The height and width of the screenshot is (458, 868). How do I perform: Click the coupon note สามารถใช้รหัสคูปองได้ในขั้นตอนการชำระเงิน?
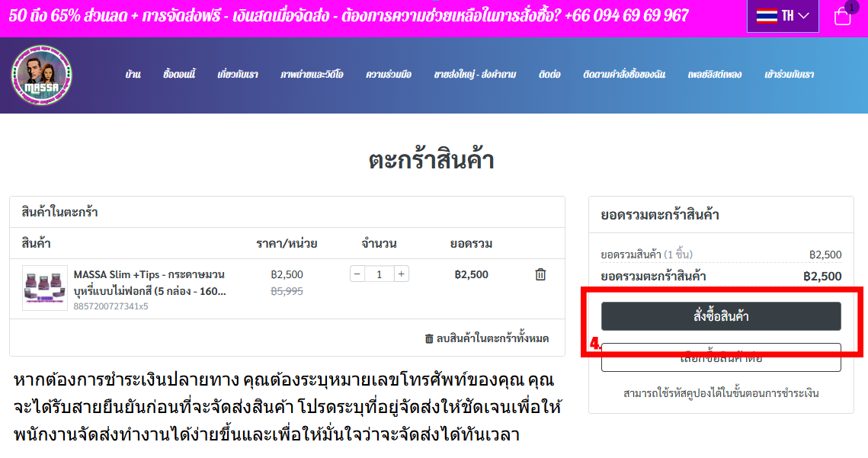pos(721,393)
